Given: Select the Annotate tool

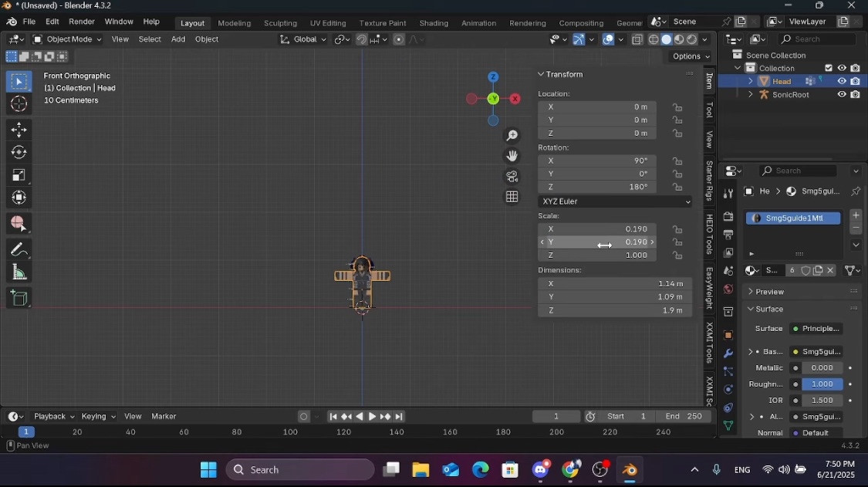Looking at the screenshot, I should pyautogui.click(x=19, y=247).
